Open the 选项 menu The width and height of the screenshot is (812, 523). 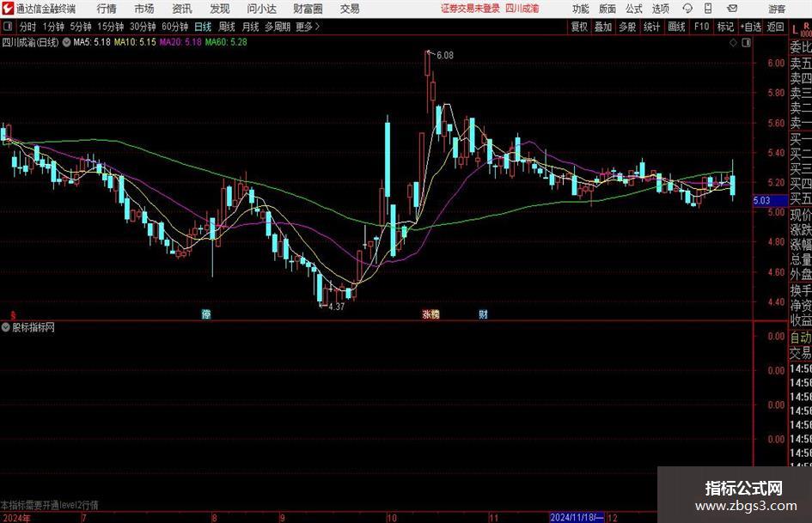[660, 9]
